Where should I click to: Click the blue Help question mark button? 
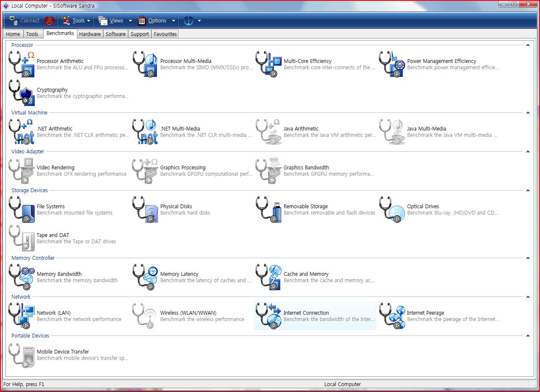point(189,21)
